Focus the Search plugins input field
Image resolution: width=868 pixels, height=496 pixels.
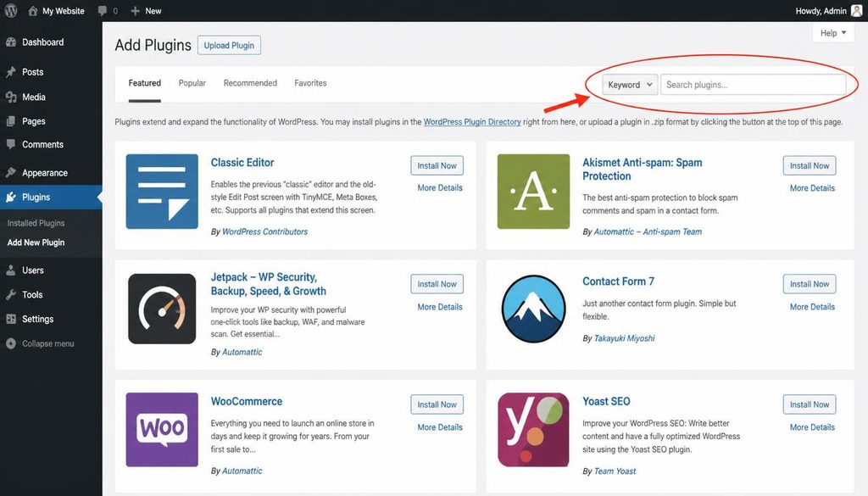click(753, 85)
